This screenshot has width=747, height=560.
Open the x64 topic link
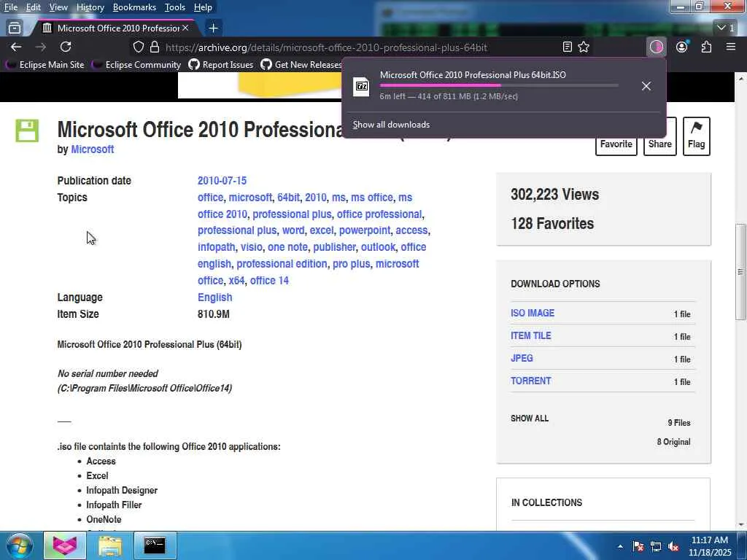[236, 281]
